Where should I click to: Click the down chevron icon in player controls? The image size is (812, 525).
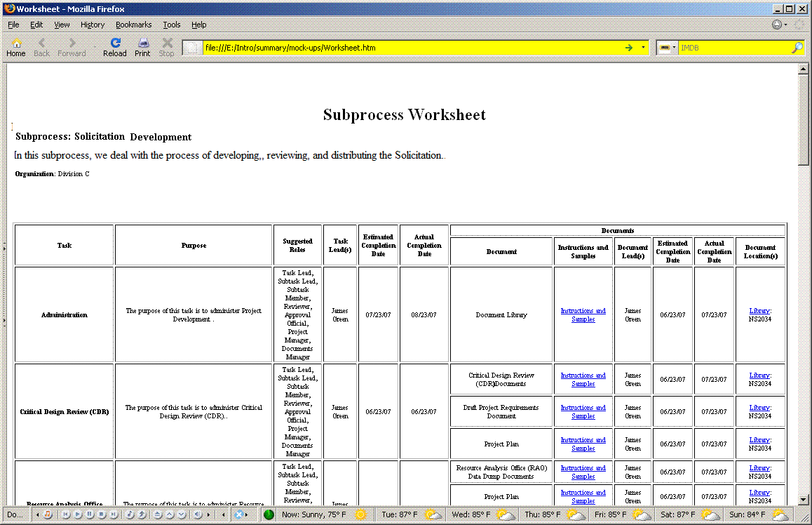click(x=181, y=514)
